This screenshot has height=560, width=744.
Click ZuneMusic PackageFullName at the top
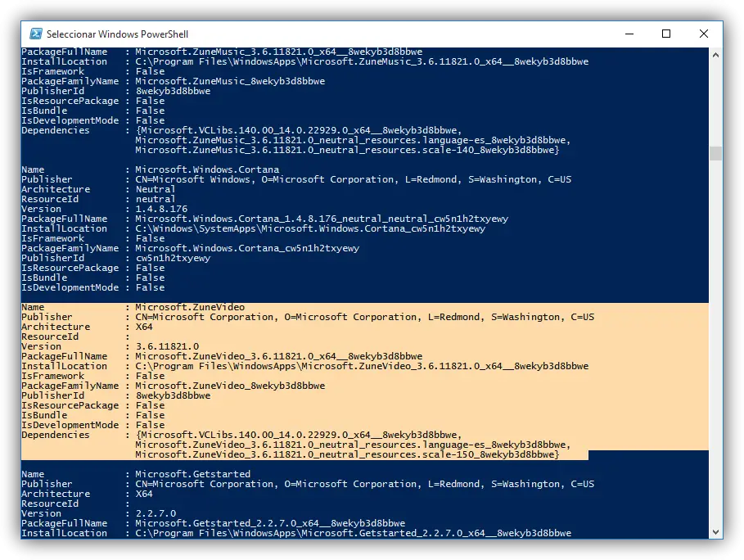point(278,52)
